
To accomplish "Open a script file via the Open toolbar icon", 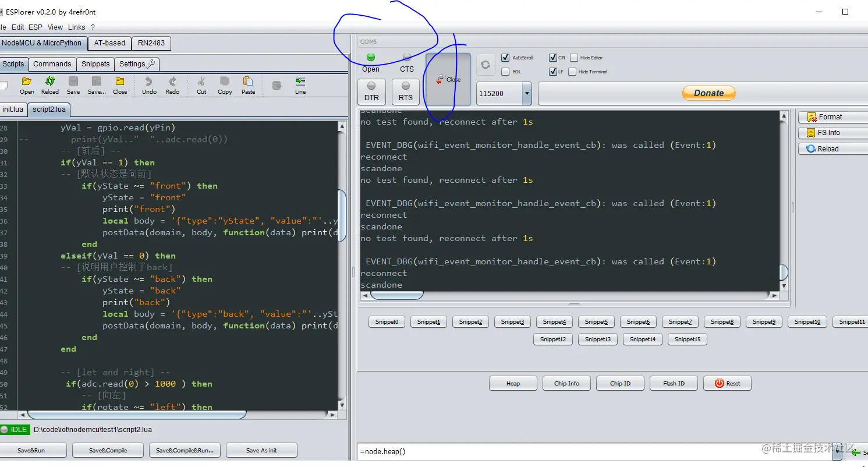I will (x=27, y=85).
